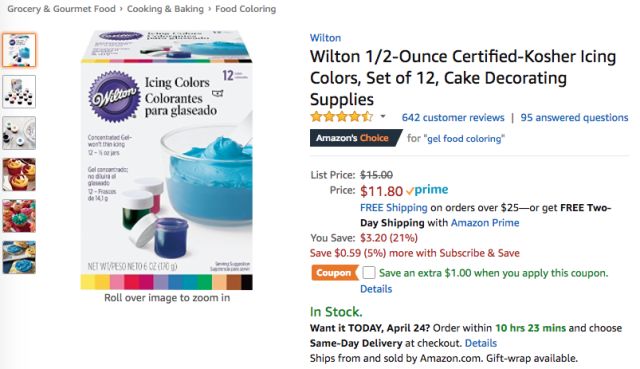
Task: Click the coupon Details link
Action: (x=376, y=289)
